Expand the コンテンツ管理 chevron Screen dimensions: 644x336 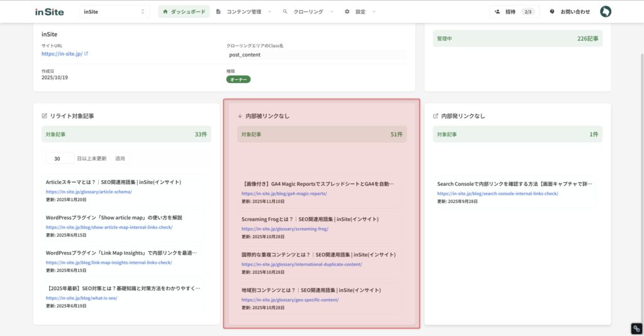pos(269,11)
